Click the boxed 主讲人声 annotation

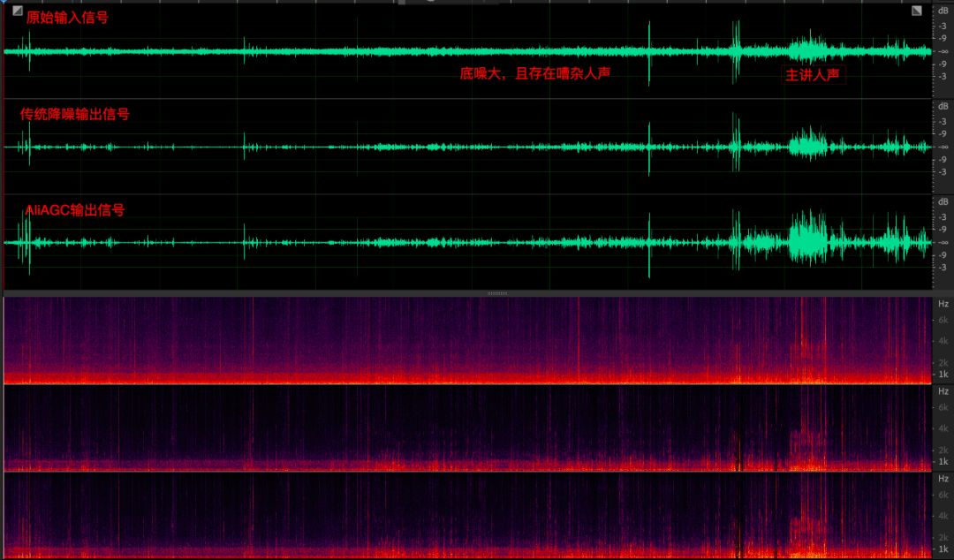click(813, 75)
